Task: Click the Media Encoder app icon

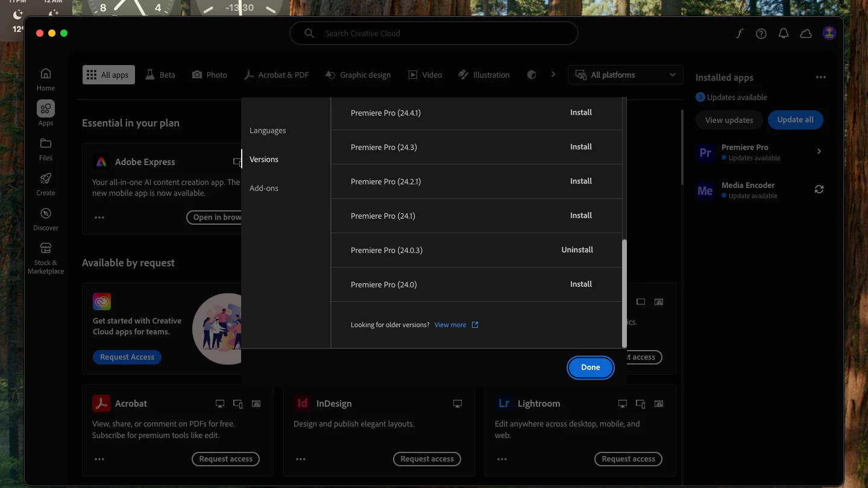Action: tap(705, 190)
